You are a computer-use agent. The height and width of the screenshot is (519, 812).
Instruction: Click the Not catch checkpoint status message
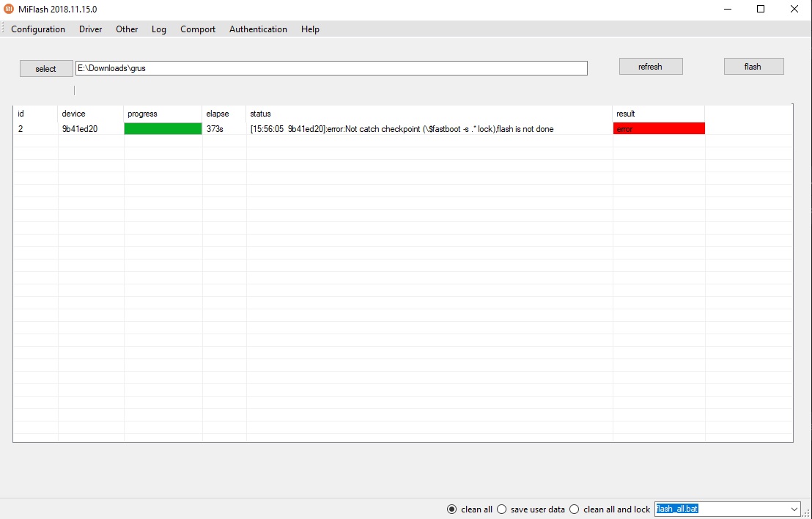[x=402, y=129]
